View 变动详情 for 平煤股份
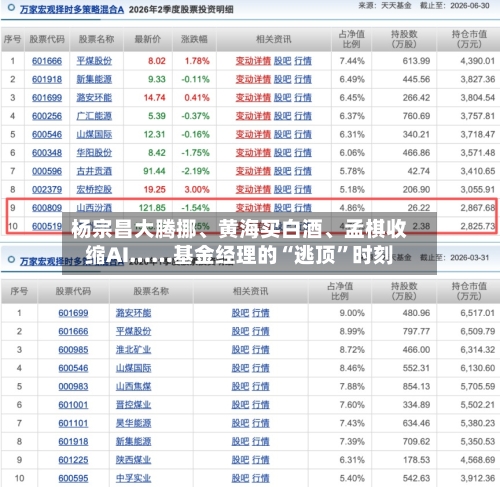500x487 pixels. [x=253, y=61]
